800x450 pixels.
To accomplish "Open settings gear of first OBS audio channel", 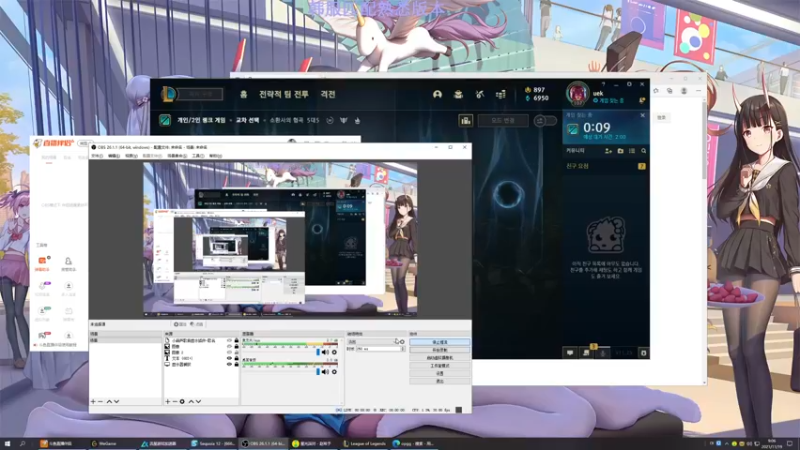I will click(334, 352).
